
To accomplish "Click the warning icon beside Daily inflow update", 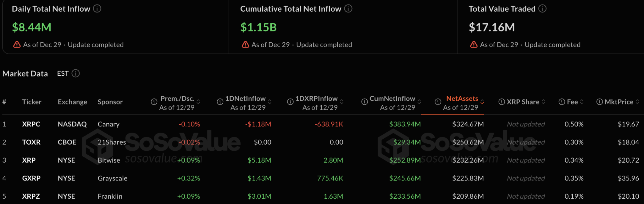I will tap(17, 45).
